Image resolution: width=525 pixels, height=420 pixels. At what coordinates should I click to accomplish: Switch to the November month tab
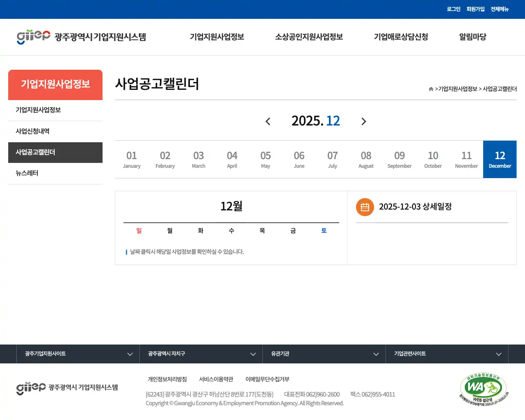point(466,159)
